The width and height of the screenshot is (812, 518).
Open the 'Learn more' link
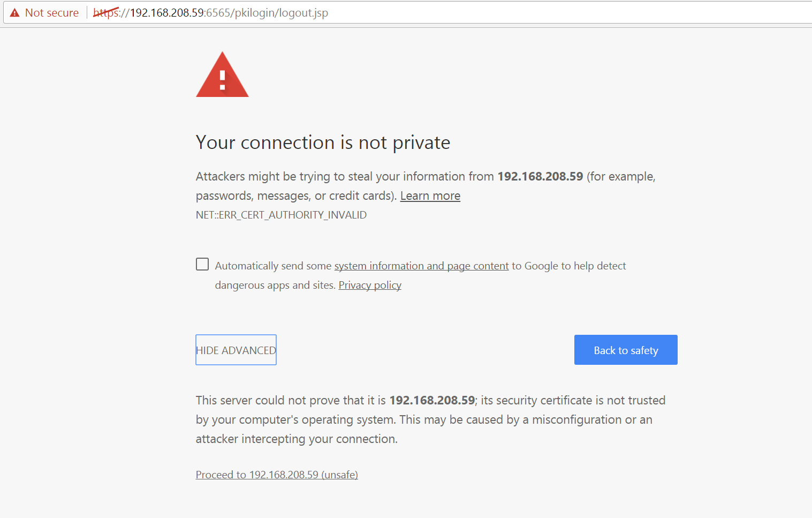pyautogui.click(x=430, y=196)
